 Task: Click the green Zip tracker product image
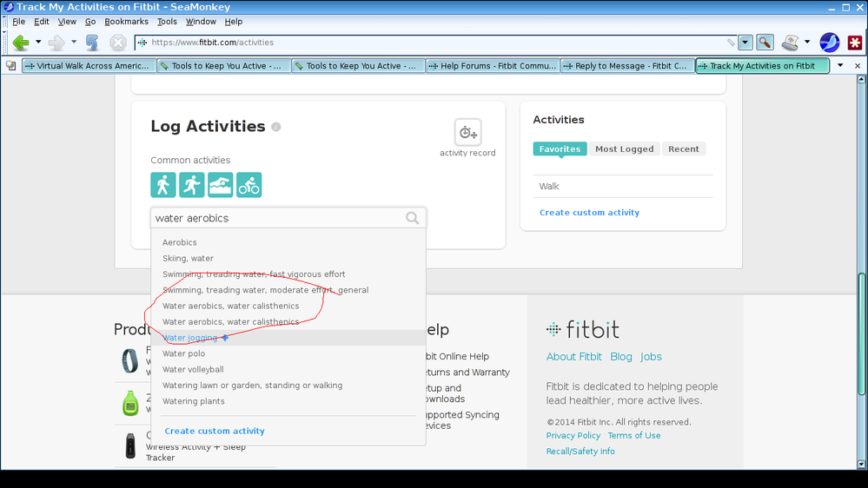[130, 403]
